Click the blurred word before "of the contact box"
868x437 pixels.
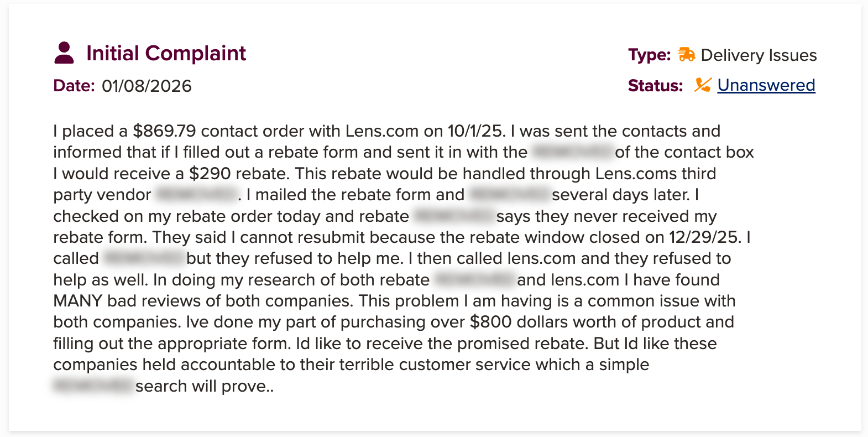[572, 152]
